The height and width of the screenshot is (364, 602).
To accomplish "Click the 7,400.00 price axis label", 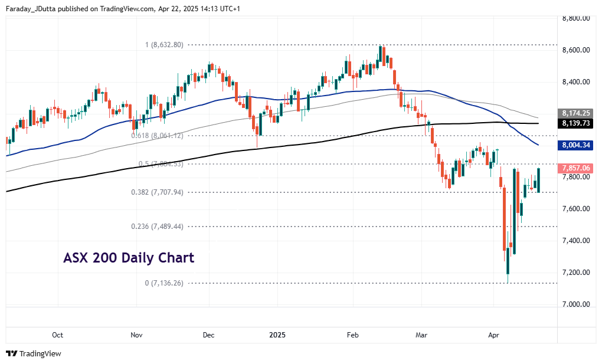I will (x=577, y=241).
